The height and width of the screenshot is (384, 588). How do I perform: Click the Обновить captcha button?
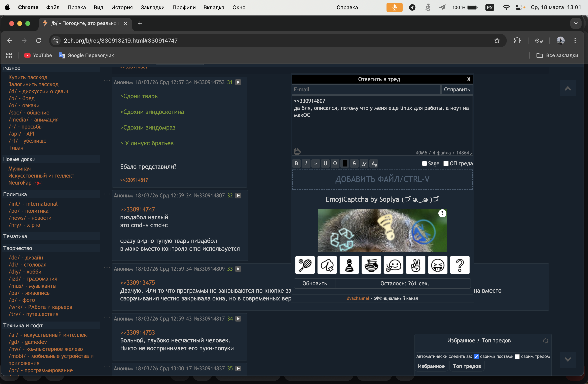pyautogui.click(x=314, y=283)
